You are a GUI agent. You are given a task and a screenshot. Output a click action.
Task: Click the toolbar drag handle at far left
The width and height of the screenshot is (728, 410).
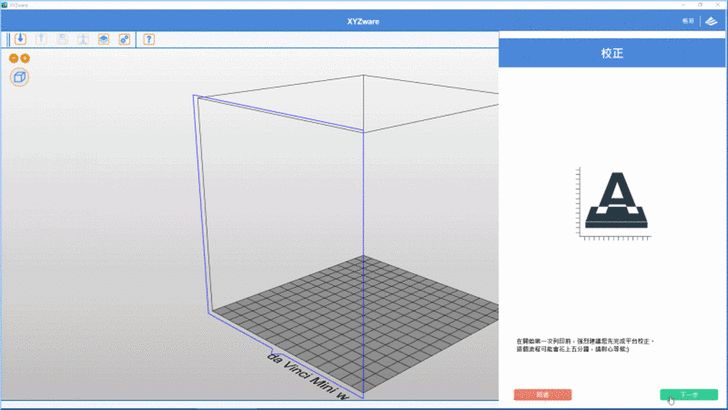click(x=8, y=40)
